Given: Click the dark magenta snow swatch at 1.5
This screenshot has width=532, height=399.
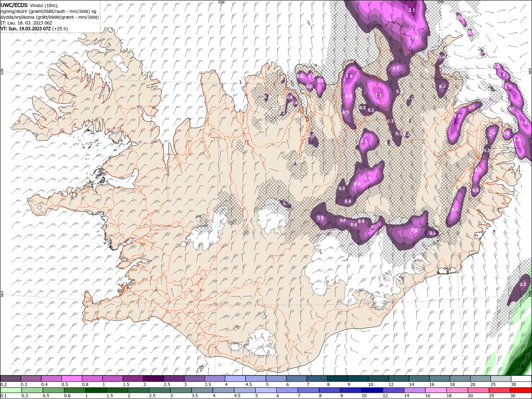Looking at the screenshot, I should click(133, 379).
